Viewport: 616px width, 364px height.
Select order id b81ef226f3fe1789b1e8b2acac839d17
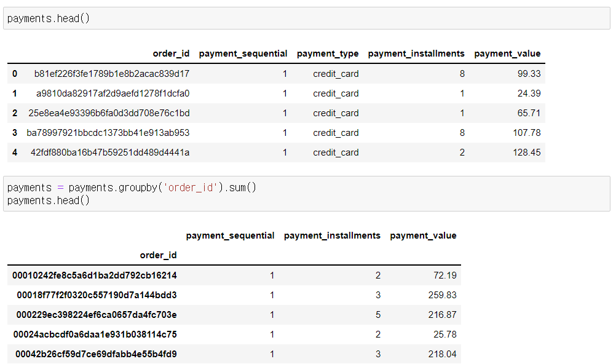click(111, 74)
